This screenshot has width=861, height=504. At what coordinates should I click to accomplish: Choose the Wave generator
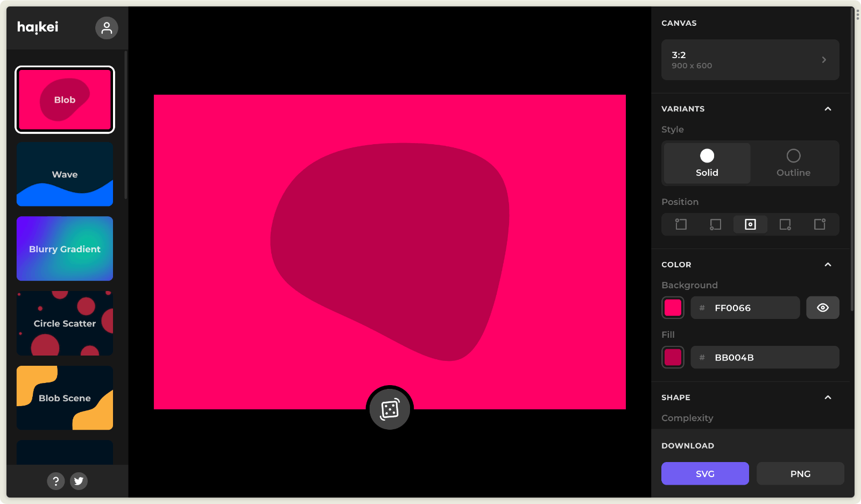pyautogui.click(x=65, y=174)
